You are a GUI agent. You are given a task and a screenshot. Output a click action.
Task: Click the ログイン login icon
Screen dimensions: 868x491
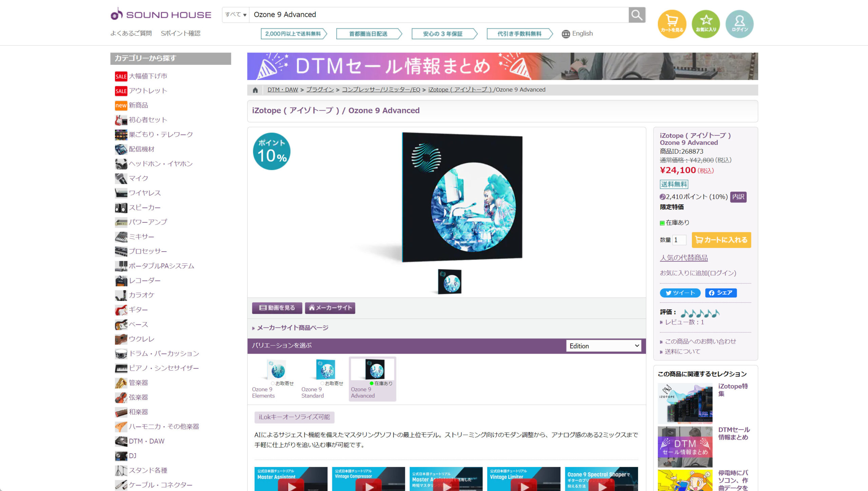point(739,24)
